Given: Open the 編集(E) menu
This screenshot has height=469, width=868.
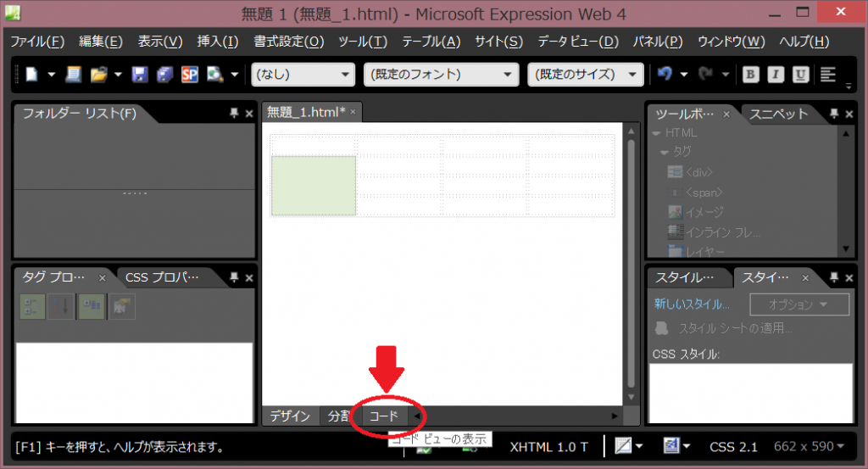Looking at the screenshot, I should [x=101, y=42].
